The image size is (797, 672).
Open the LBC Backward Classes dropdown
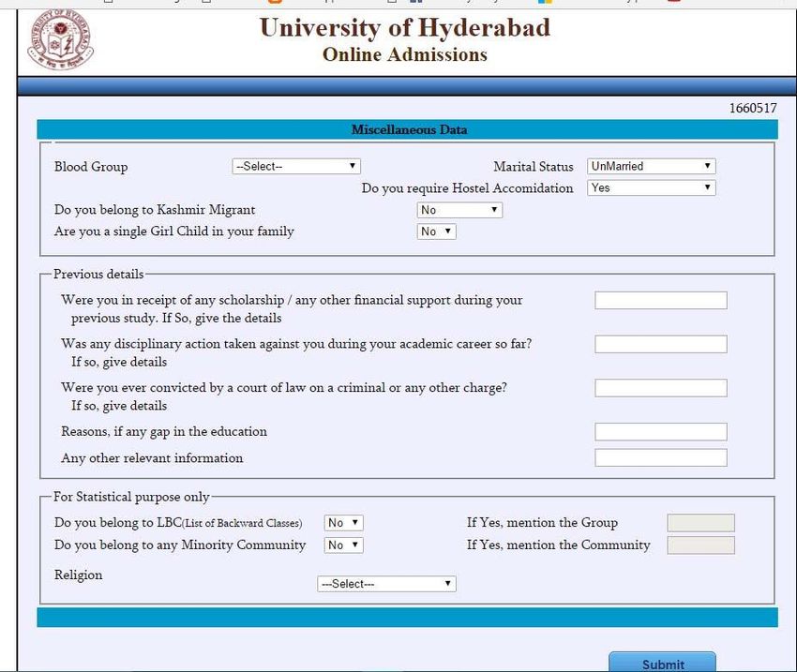point(343,523)
